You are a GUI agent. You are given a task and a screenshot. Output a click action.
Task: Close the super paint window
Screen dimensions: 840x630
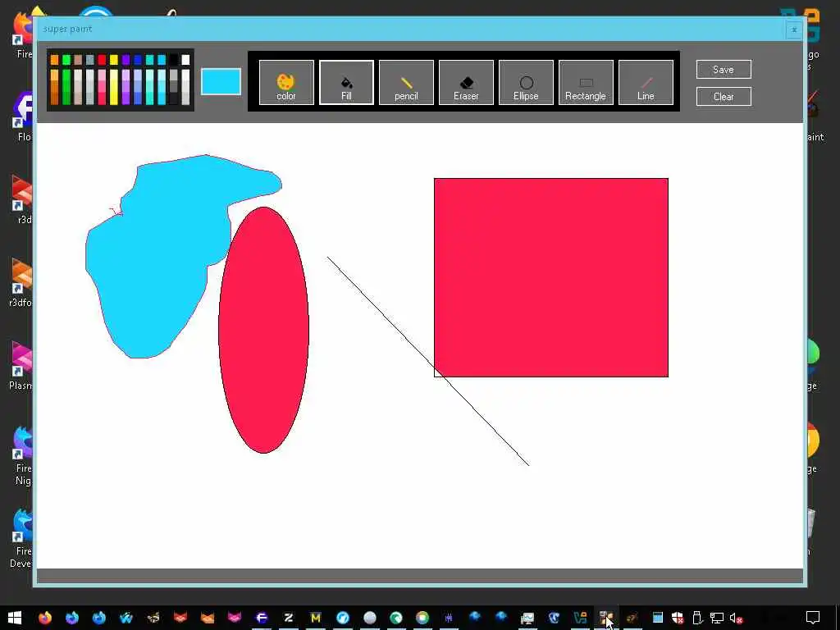click(794, 30)
